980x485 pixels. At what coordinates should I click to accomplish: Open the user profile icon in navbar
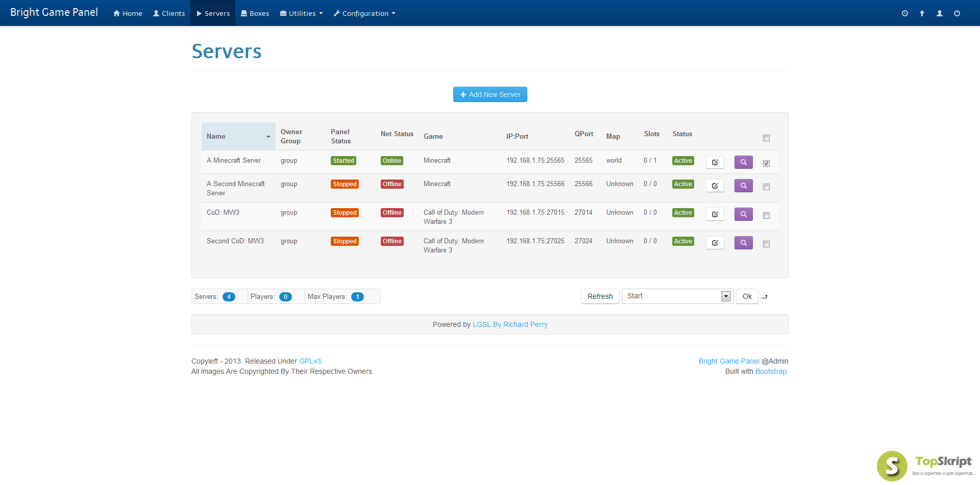939,13
